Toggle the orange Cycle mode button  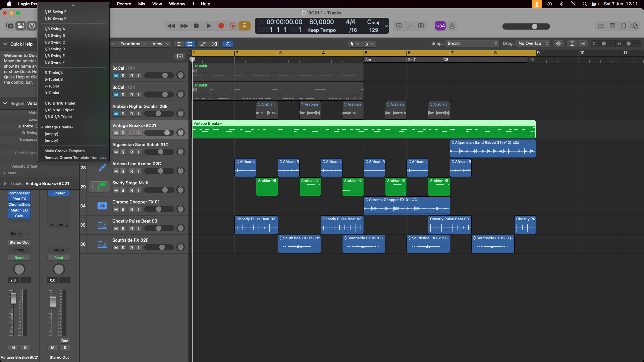pyautogui.click(x=245, y=26)
